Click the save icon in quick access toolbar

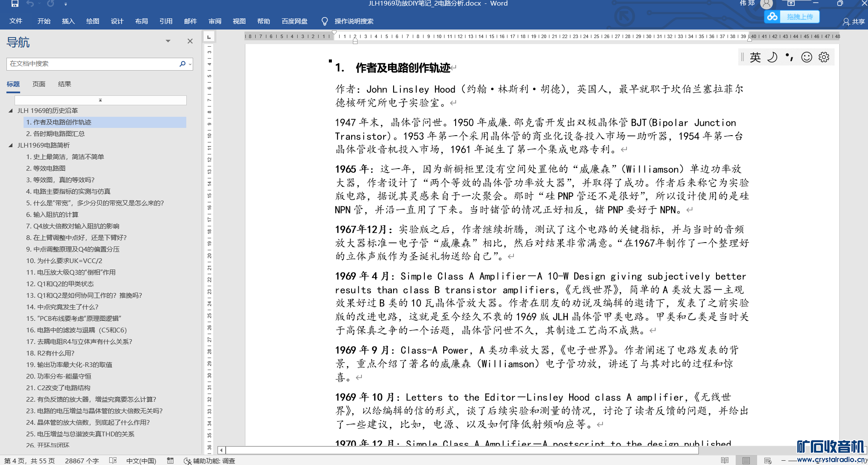15,4
